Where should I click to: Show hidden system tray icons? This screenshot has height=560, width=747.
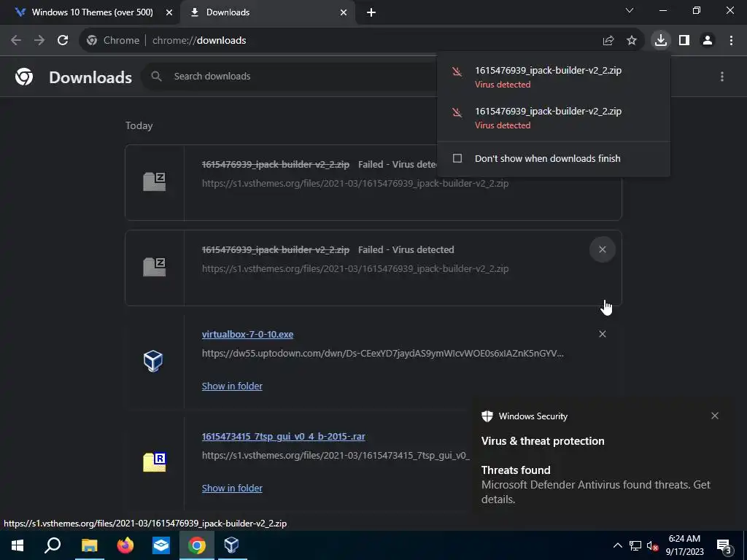tap(617, 545)
